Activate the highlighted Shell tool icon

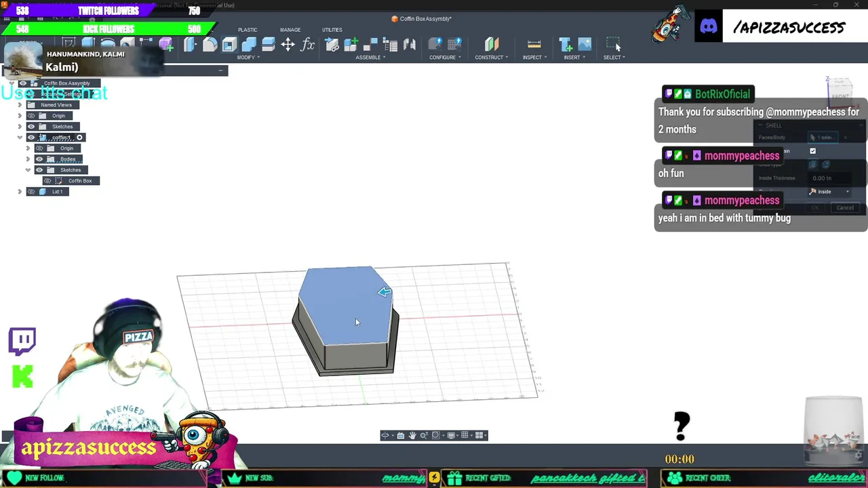[x=229, y=45]
